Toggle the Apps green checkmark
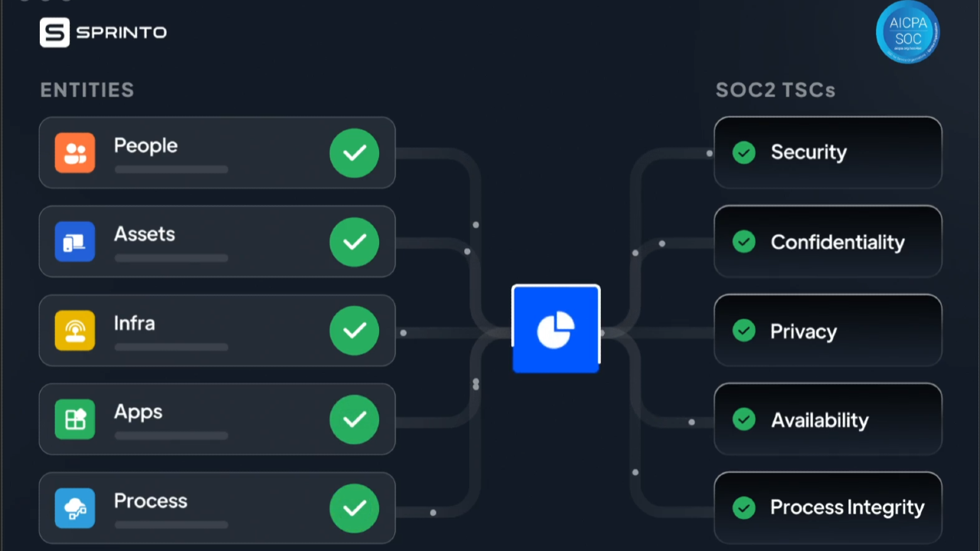Image resolution: width=980 pixels, height=551 pixels. point(354,419)
